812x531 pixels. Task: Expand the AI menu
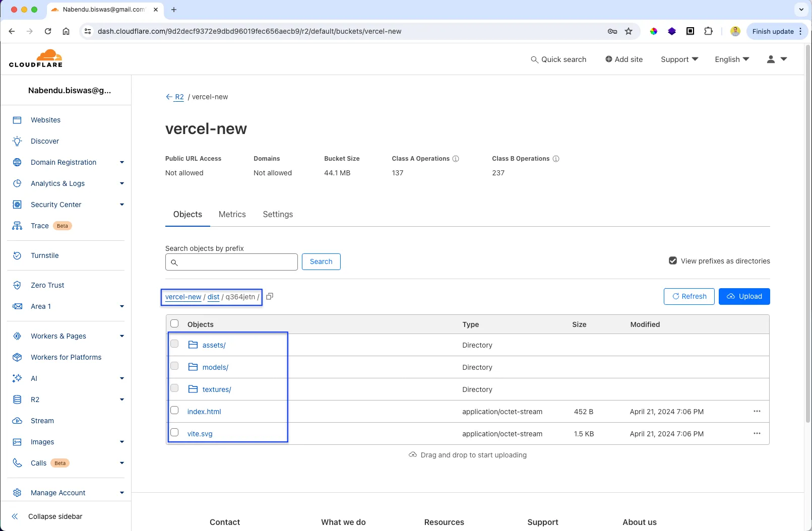(x=122, y=378)
